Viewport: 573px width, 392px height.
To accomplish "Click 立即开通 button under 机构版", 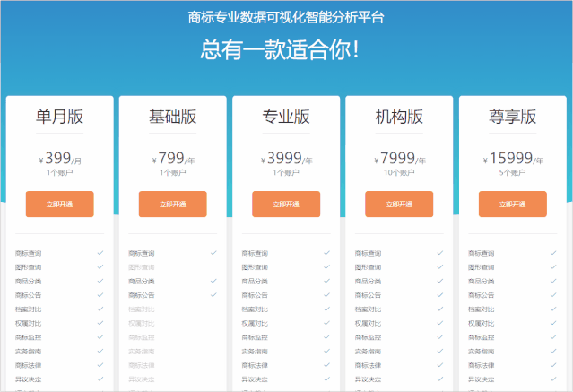I will (399, 204).
